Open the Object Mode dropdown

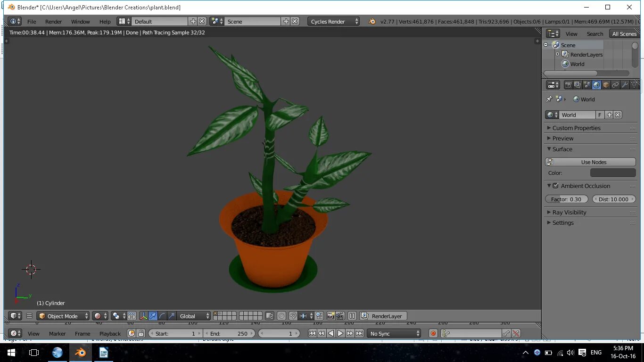pos(63,316)
